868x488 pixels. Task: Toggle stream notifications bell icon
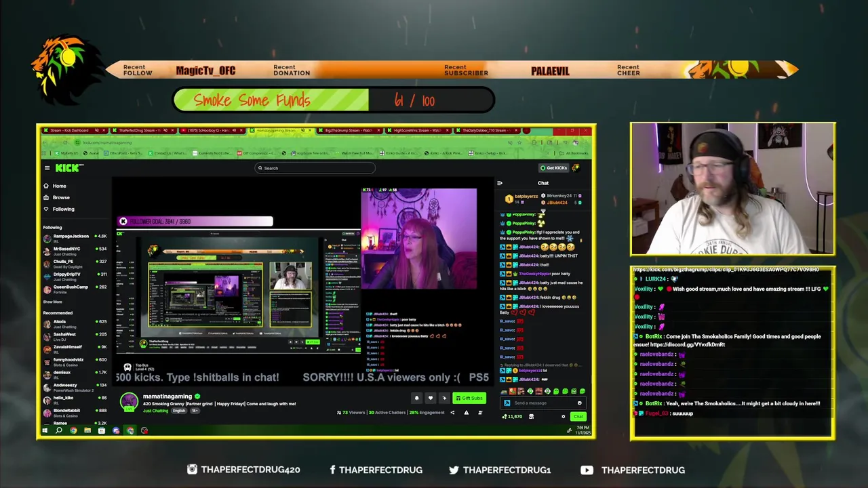(x=416, y=399)
